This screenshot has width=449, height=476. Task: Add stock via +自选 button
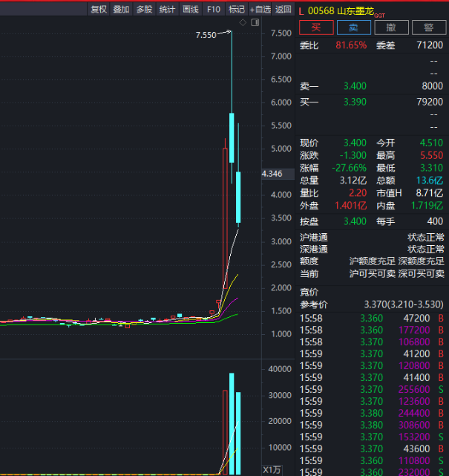pos(260,9)
